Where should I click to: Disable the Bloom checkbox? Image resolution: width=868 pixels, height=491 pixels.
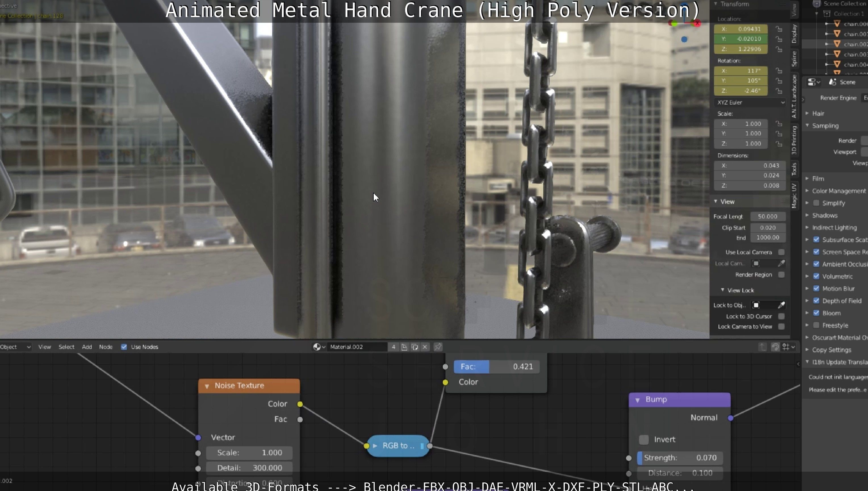[816, 313]
